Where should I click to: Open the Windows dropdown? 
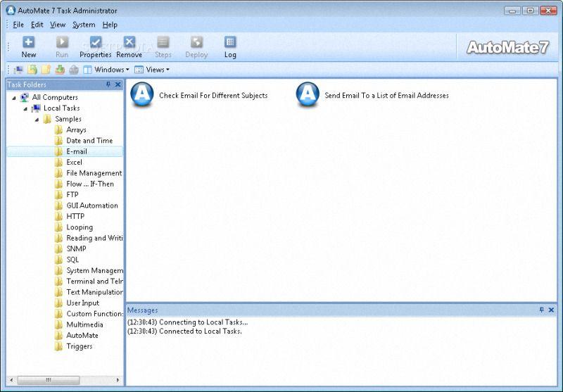point(106,70)
